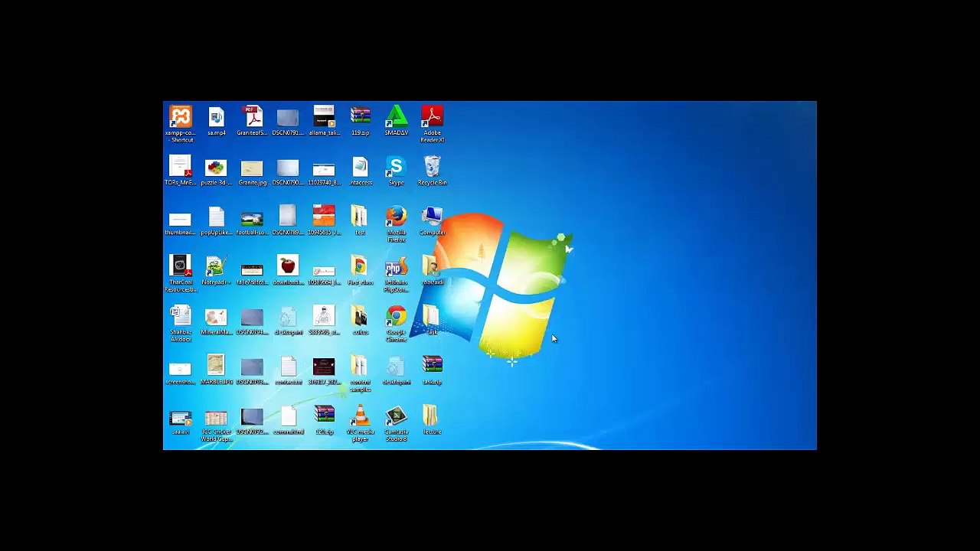The height and width of the screenshot is (551, 980).
Task: Select the sa.mp4 video file
Action: click(x=217, y=117)
